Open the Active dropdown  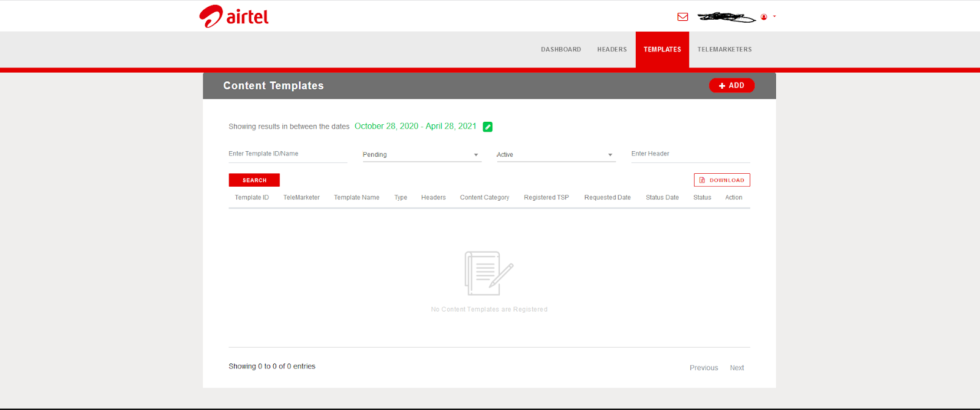(x=556, y=155)
